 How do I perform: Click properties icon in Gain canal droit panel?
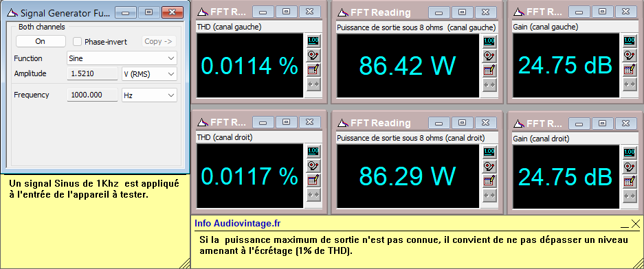[629, 166]
